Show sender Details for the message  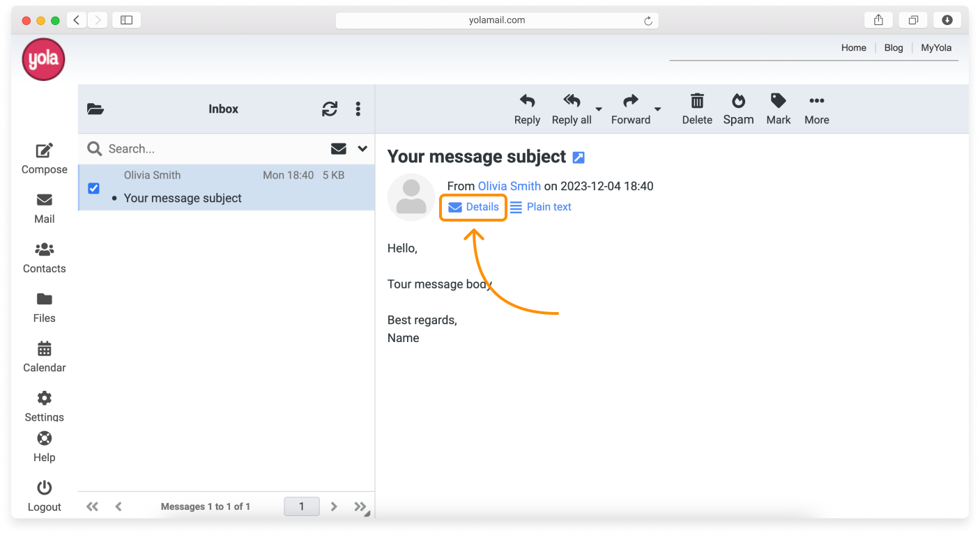pos(473,206)
